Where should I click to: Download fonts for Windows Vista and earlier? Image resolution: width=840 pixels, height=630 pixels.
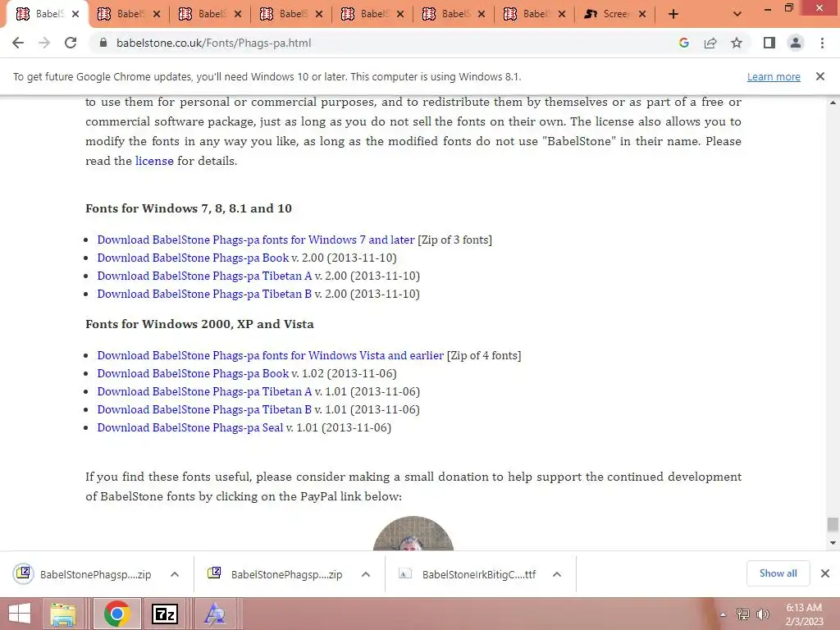270,355
